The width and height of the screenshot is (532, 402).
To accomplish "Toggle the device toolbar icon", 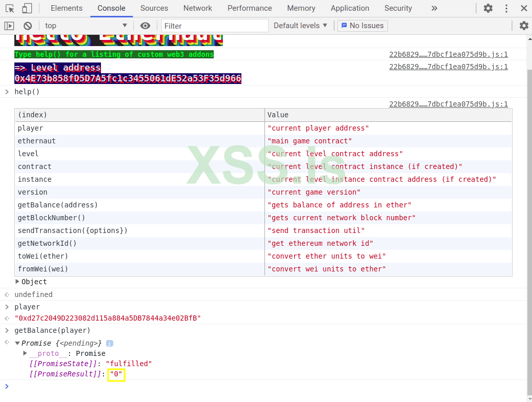I will click(x=27, y=8).
